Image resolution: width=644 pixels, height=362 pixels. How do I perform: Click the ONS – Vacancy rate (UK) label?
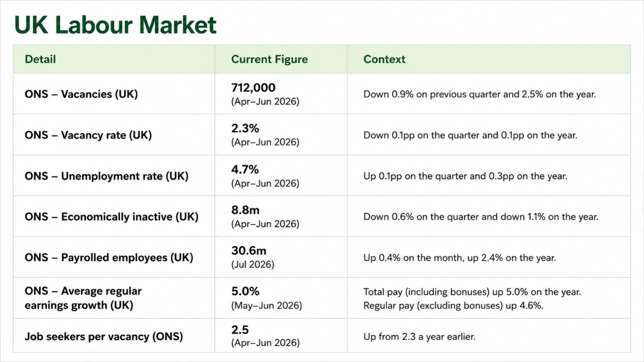pos(88,135)
